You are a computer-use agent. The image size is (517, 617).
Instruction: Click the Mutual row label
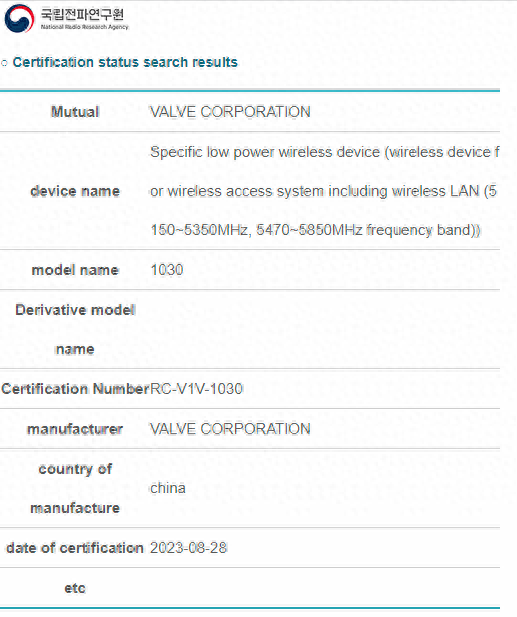coord(75,112)
